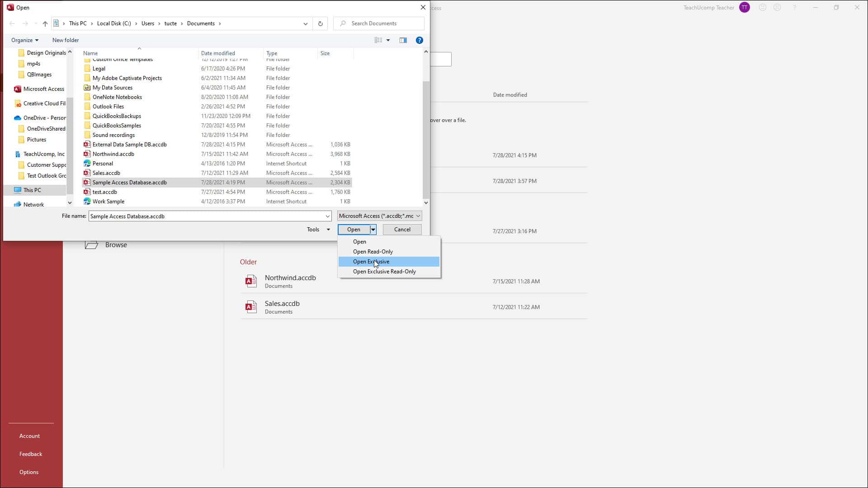
Task: Click the Work Sample shortcut icon
Action: tap(87, 202)
